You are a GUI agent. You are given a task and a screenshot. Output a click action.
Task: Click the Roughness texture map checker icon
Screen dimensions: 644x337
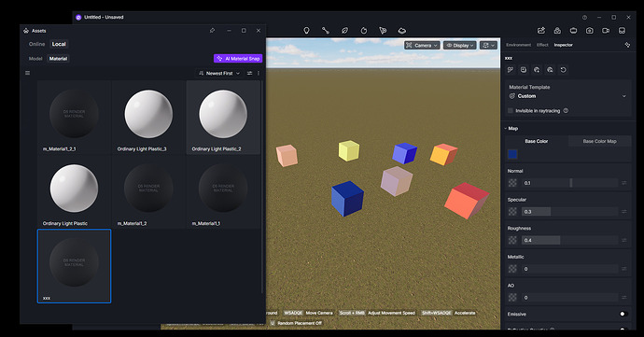point(512,240)
